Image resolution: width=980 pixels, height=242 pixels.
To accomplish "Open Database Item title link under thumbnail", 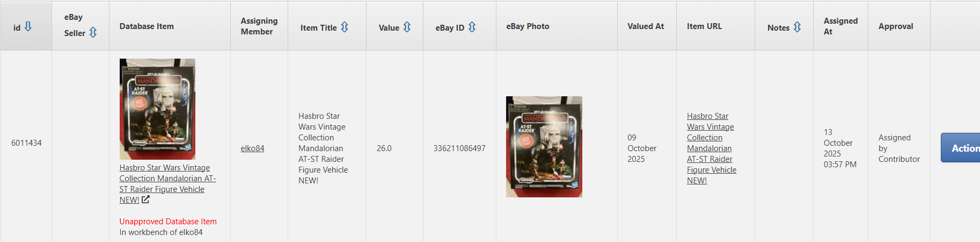I will [x=167, y=184].
